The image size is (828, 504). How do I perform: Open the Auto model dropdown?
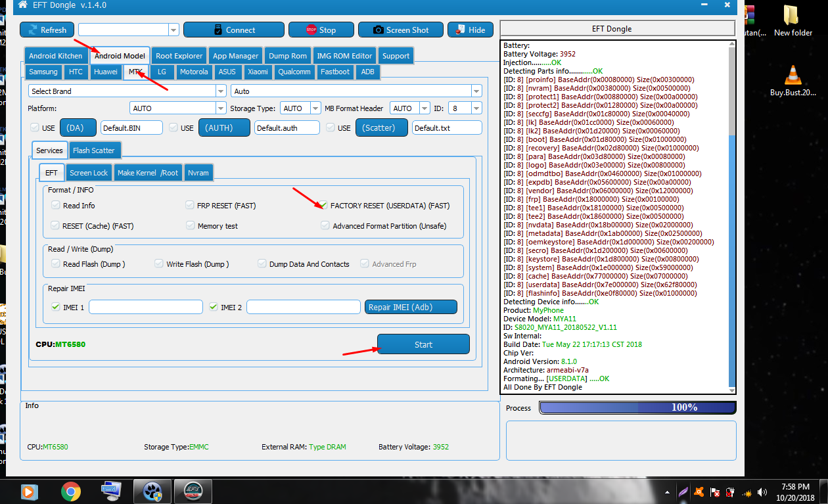pyautogui.click(x=476, y=91)
